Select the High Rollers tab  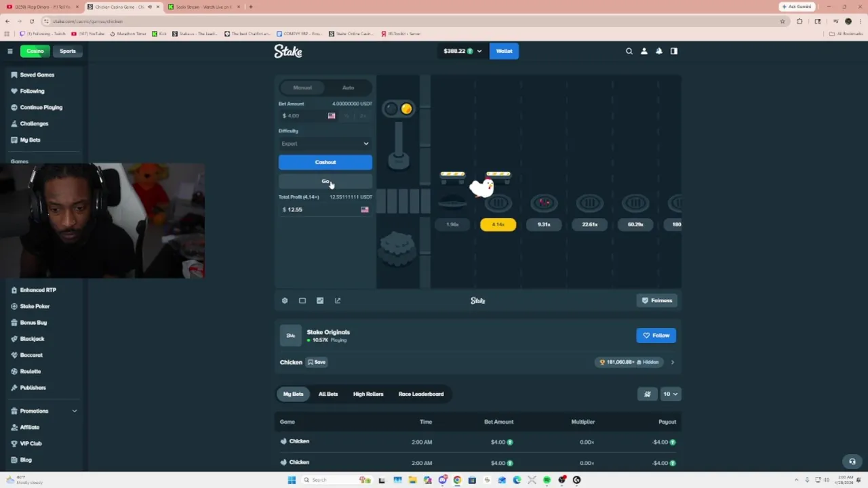368,394
